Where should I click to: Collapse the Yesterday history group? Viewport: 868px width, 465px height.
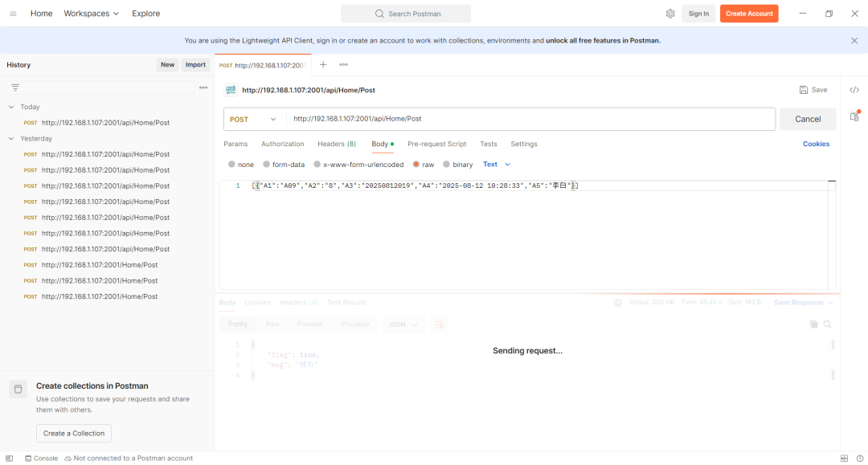pyautogui.click(x=11, y=138)
